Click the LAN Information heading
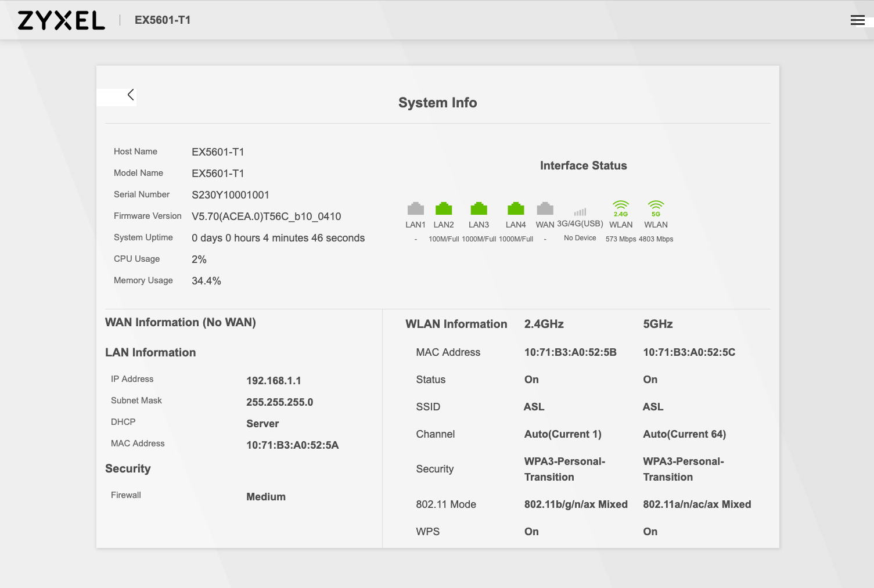This screenshot has height=588, width=874. coord(150,352)
